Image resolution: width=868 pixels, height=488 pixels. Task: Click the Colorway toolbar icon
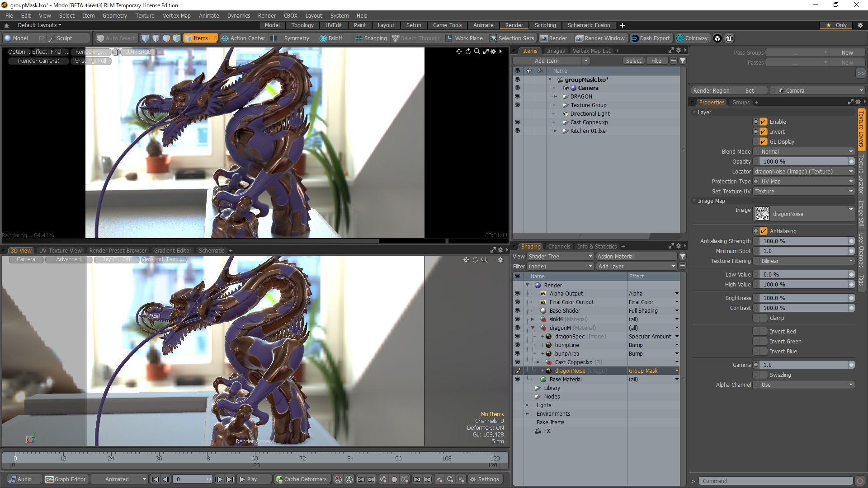click(x=679, y=38)
